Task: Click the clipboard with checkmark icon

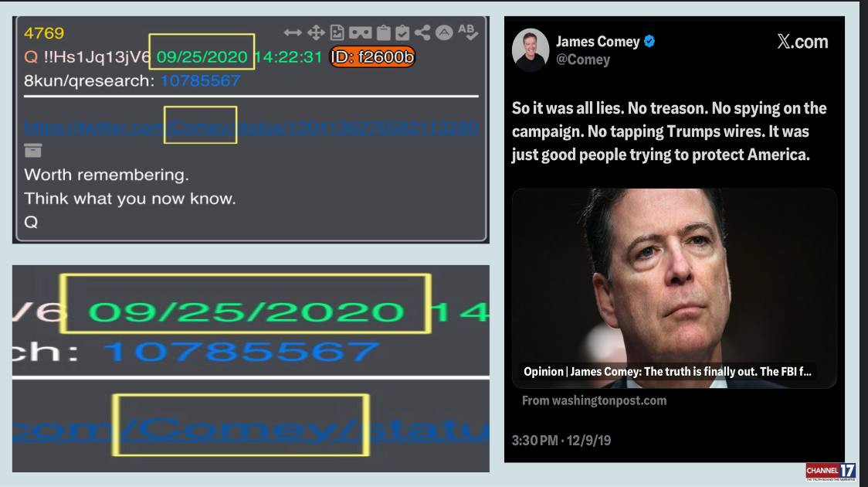Action: [x=402, y=32]
